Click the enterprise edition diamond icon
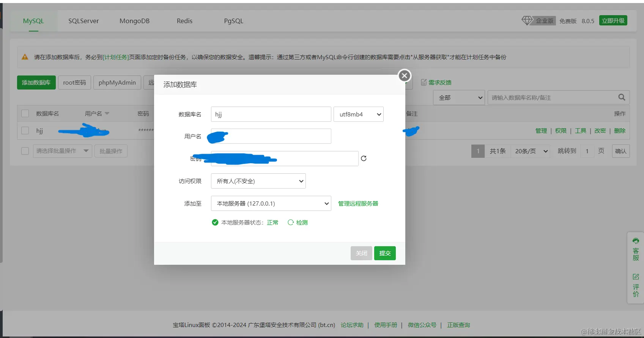The height and width of the screenshot is (338, 644). tap(527, 20)
